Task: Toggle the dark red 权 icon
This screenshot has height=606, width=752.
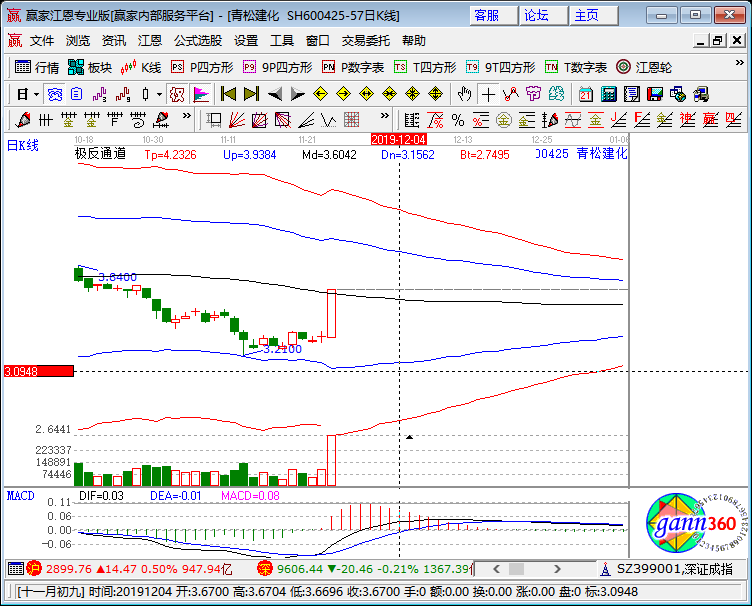Action: click(x=177, y=94)
